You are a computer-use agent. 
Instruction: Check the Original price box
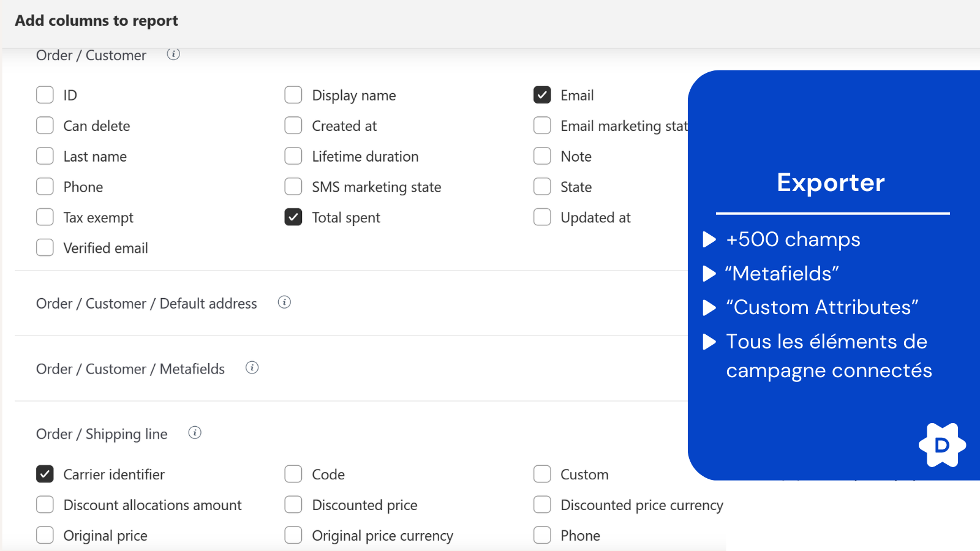[x=45, y=536]
